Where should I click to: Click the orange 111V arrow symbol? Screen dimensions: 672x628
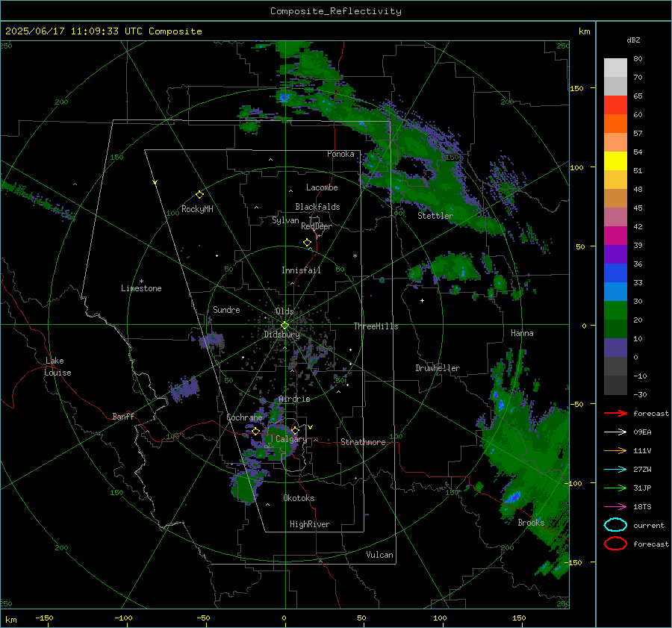coord(615,450)
